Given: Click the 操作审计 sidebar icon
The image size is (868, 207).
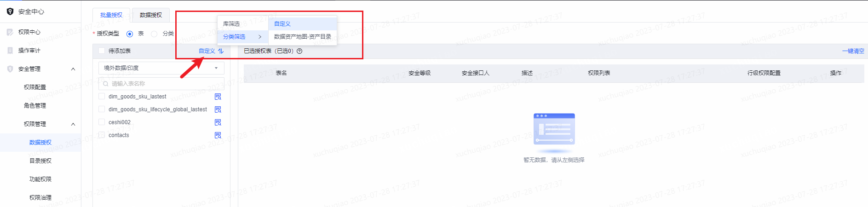Looking at the screenshot, I should click(x=10, y=51).
